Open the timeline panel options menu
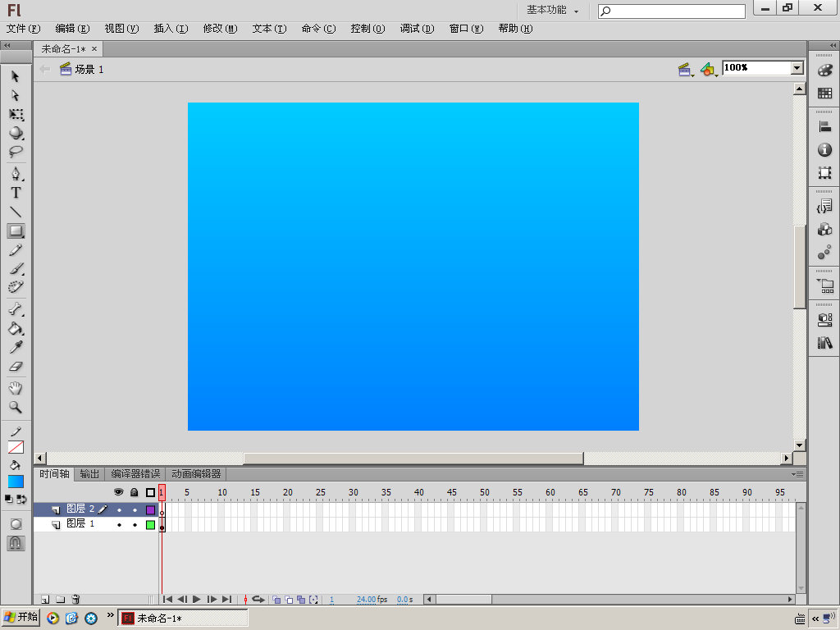 tap(797, 474)
